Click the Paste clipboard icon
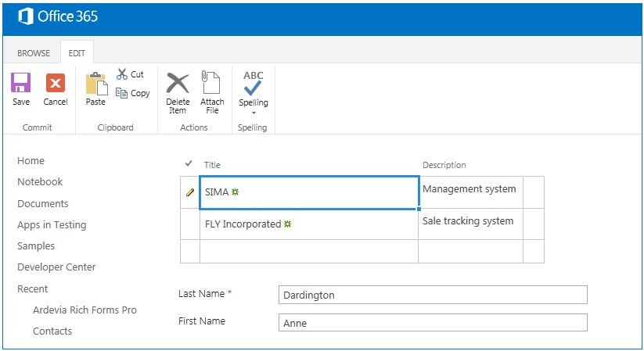644x351 pixels. 96,84
